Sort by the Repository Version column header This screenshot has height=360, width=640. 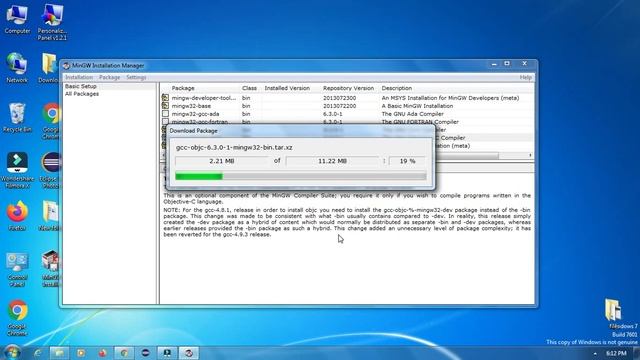[x=348, y=88]
